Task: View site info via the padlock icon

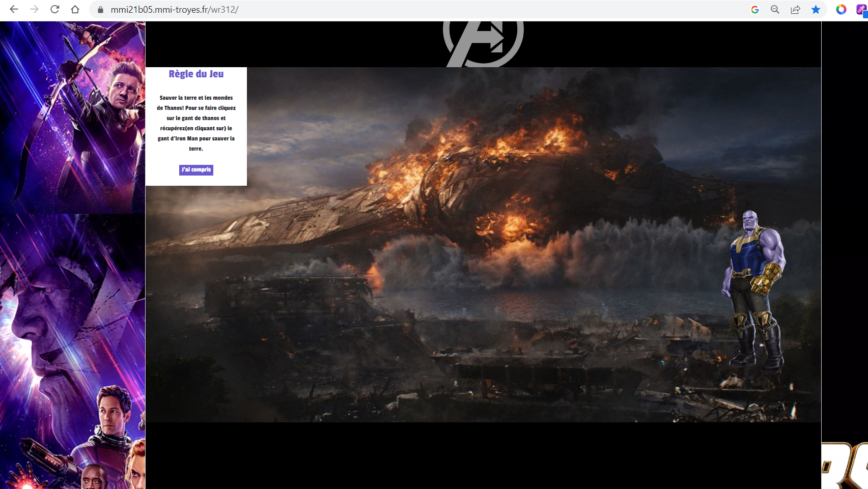Action: [x=100, y=10]
